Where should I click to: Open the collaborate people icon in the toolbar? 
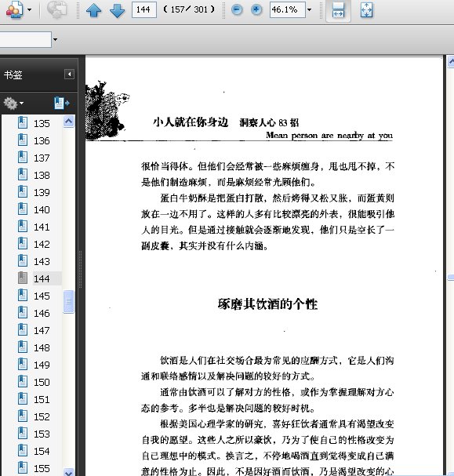(14, 9)
